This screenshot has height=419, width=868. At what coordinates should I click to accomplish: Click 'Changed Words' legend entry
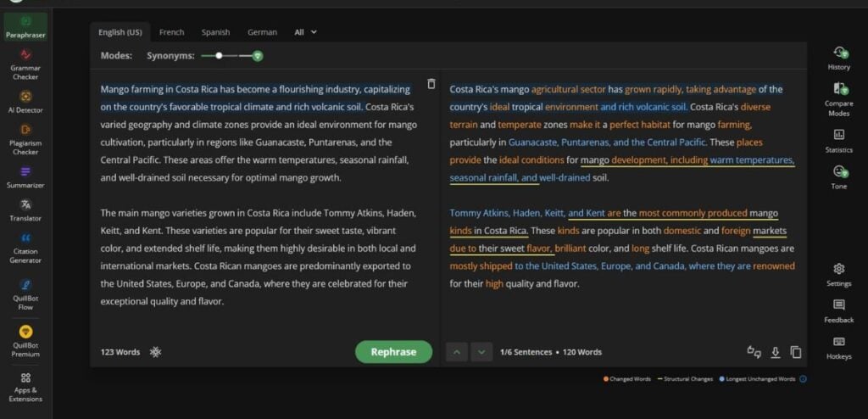(627, 379)
